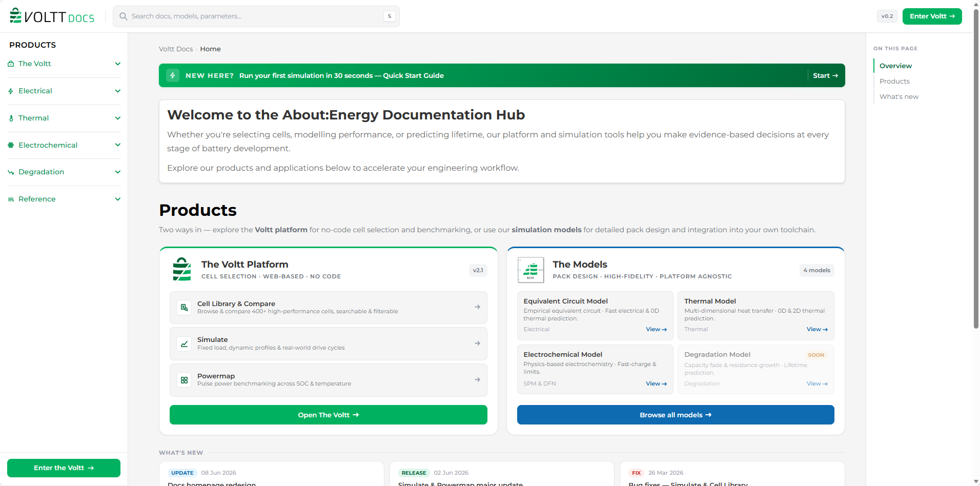Click Enter Voltt button in header
This screenshot has width=980, height=486.
[x=932, y=16]
